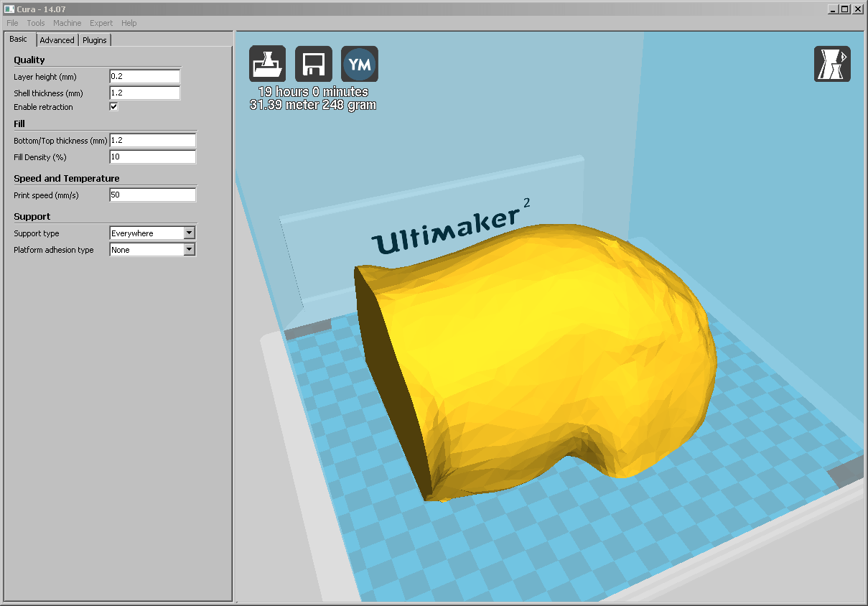Click the YM YouMagine share icon
Viewport: 868px width, 606px height.
pyautogui.click(x=359, y=64)
